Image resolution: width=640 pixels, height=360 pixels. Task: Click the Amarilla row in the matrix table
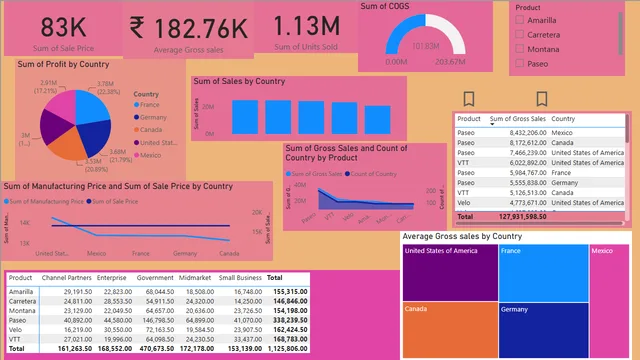pos(158,292)
